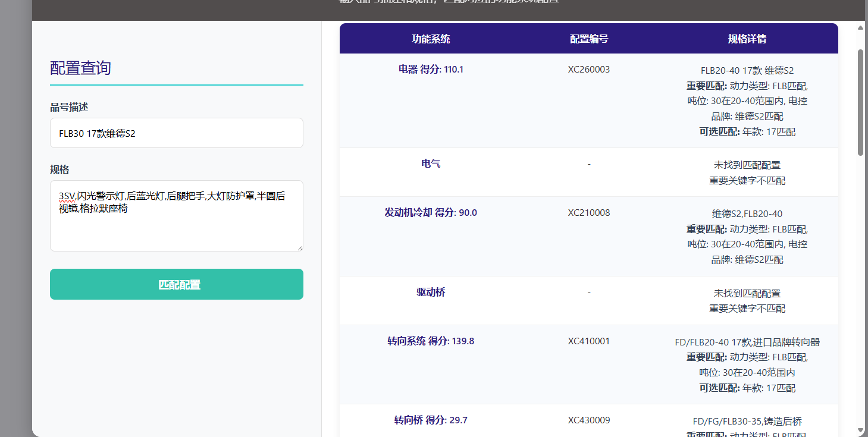The image size is (868, 437).
Task: Click the 规格 text area resize handle
Action: [299, 247]
